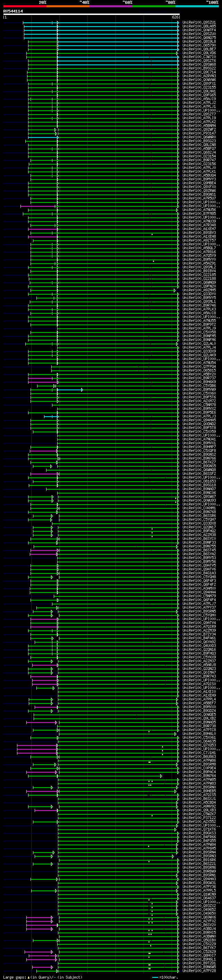Click the orange ~40% identity legend segment
Image resolution: width=222 pixels, height=980 pixels.
[x=68, y=6]
